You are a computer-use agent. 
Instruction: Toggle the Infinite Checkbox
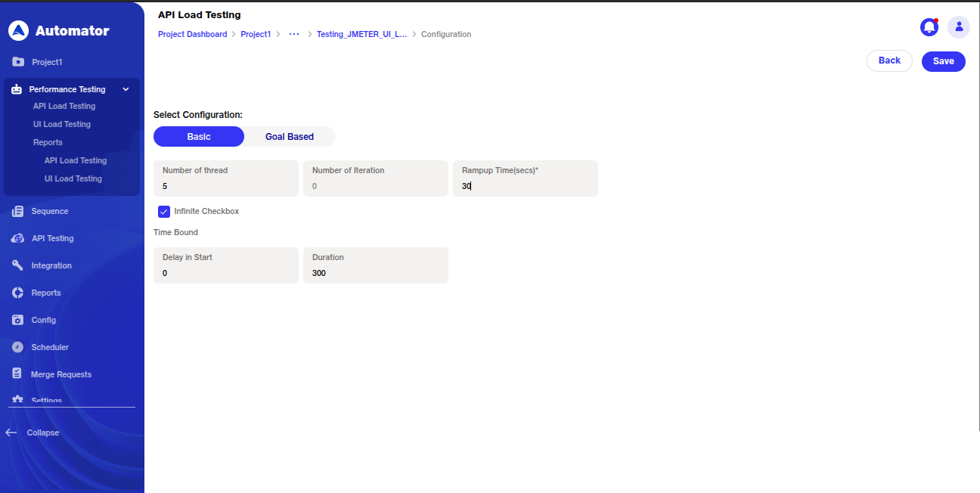tap(164, 211)
